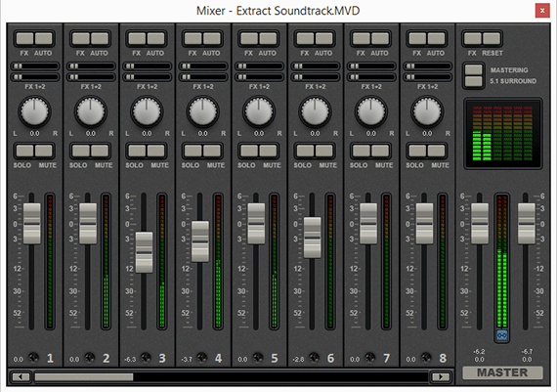Click the pan knob on channel 5
Viewport: 557px width, 392px height.
point(259,111)
